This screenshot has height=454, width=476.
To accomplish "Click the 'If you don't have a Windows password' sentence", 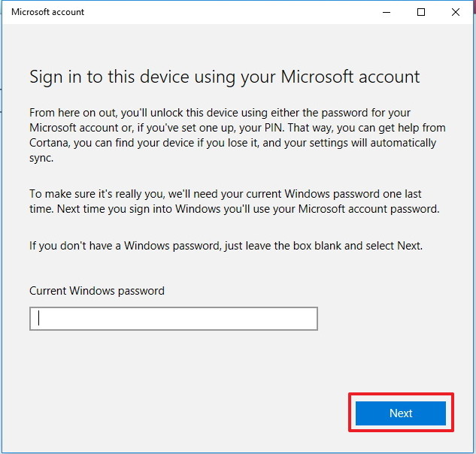I will point(226,246).
